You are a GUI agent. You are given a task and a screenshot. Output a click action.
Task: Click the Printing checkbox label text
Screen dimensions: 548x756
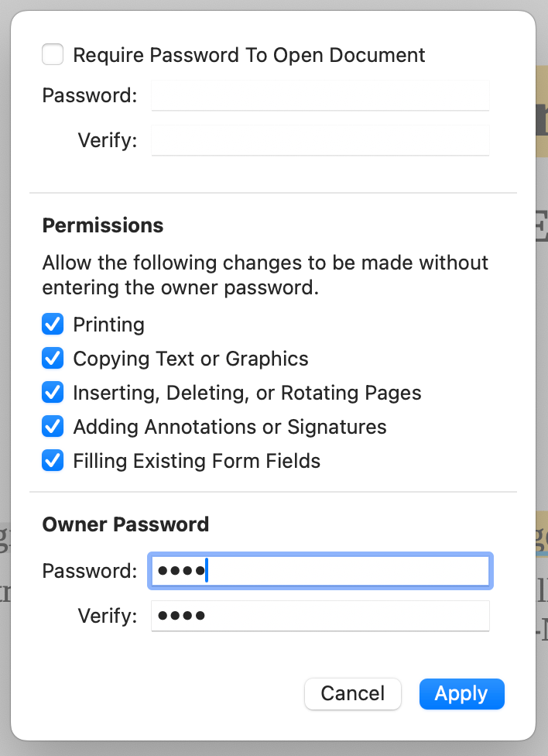coord(108,324)
